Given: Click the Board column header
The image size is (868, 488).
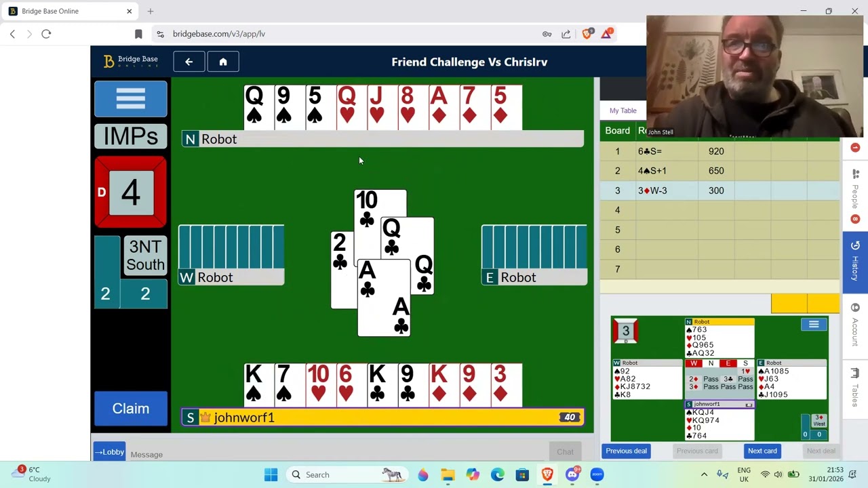Looking at the screenshot, I should [x=617, y=131].
